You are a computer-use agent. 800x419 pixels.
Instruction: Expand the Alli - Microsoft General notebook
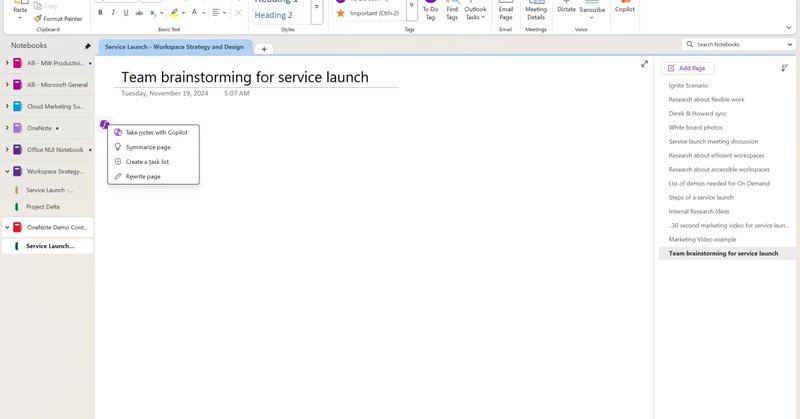(7, 85)
